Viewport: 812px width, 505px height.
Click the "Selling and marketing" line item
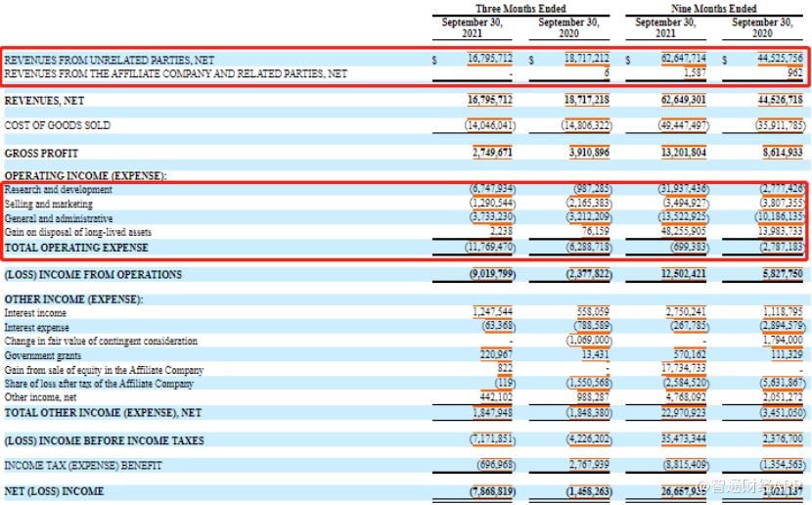[49, 204]
